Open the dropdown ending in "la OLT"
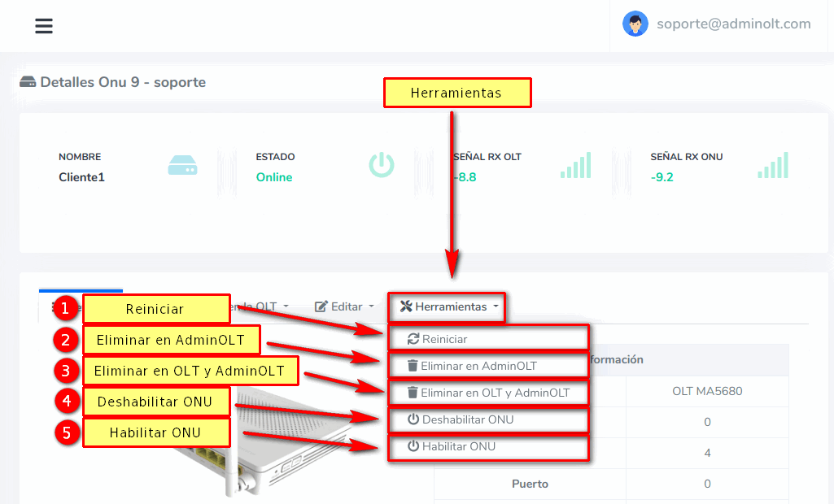834x504 pixels. click(x=260, y=306)
